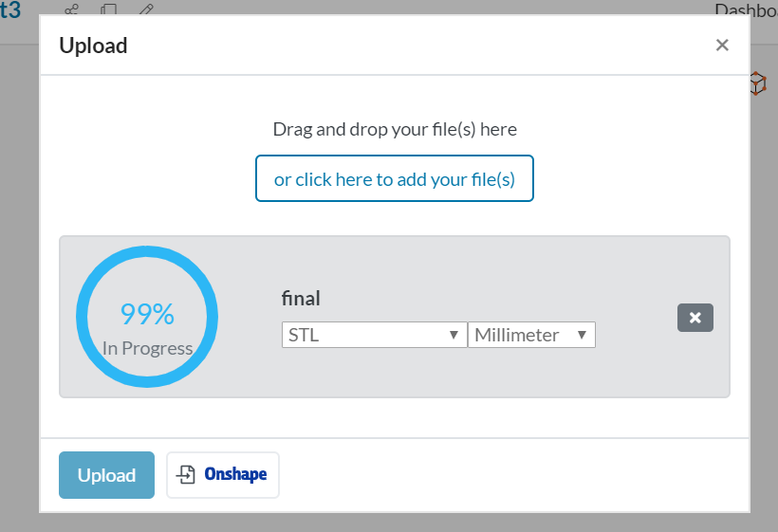Click the pencil edit icon in the header
The image size is (778, 532).
(x=145, y=9)
